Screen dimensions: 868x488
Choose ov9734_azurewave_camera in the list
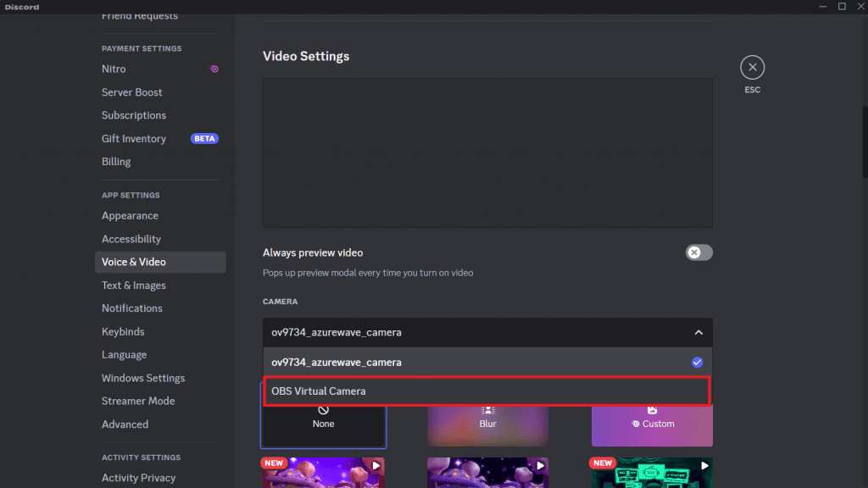click(x=487, y=362)
